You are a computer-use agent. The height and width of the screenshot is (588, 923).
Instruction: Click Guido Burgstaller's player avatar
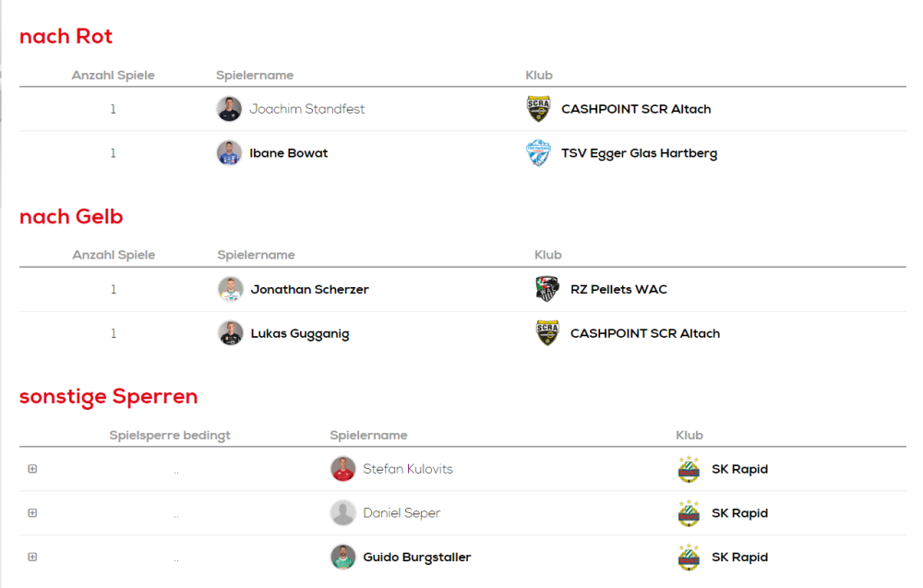point(343,558)
